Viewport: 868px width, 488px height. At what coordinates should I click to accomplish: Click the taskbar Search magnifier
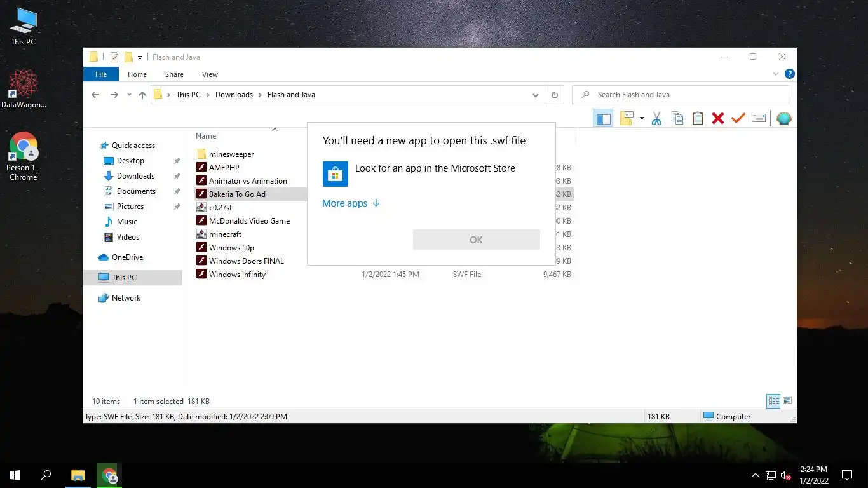tap(46, 475)
